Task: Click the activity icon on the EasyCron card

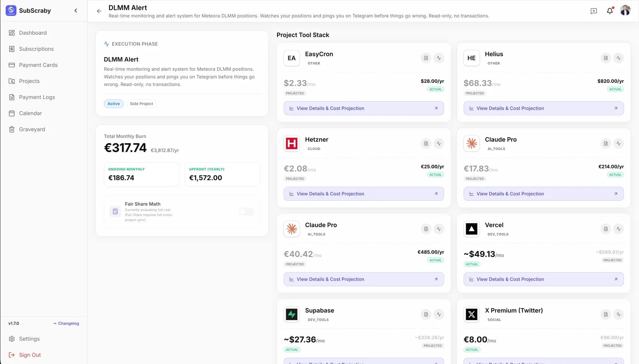Action: pos(439,58)
